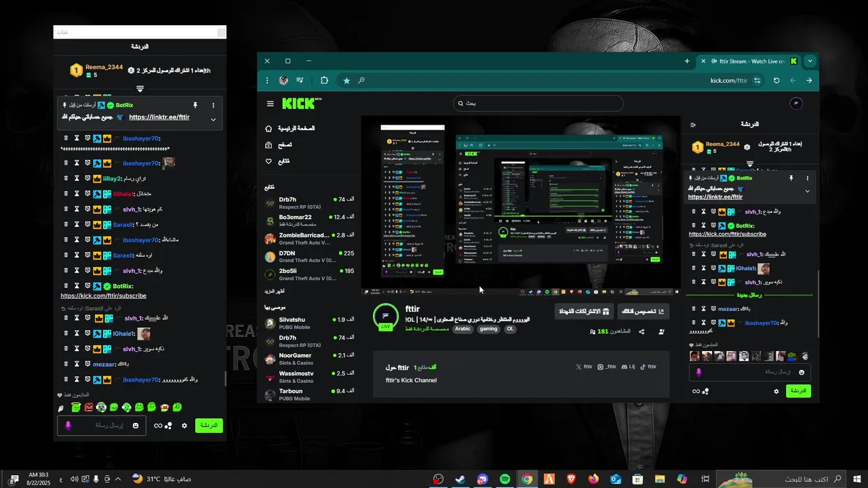Open the Kick hamburger menu

coord(270,104)
